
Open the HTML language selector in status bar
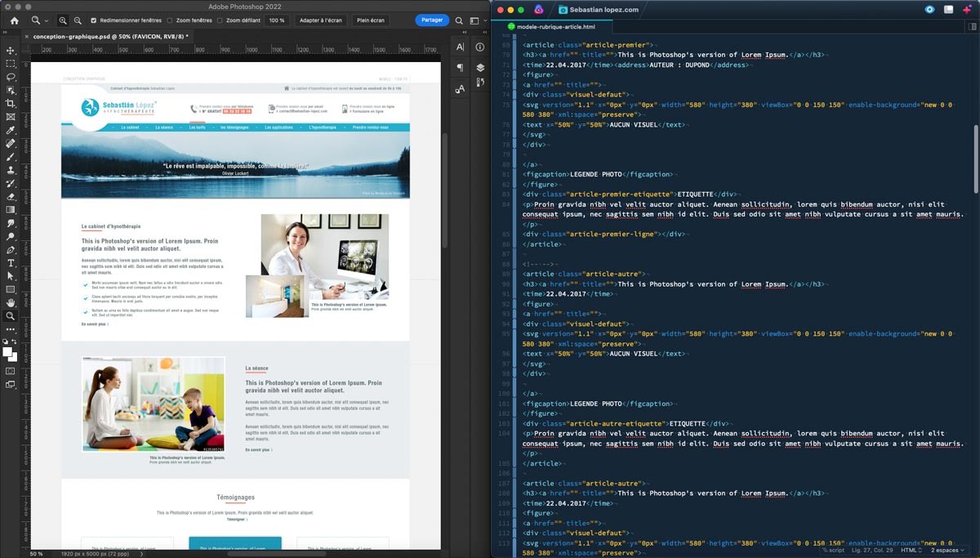911,551
